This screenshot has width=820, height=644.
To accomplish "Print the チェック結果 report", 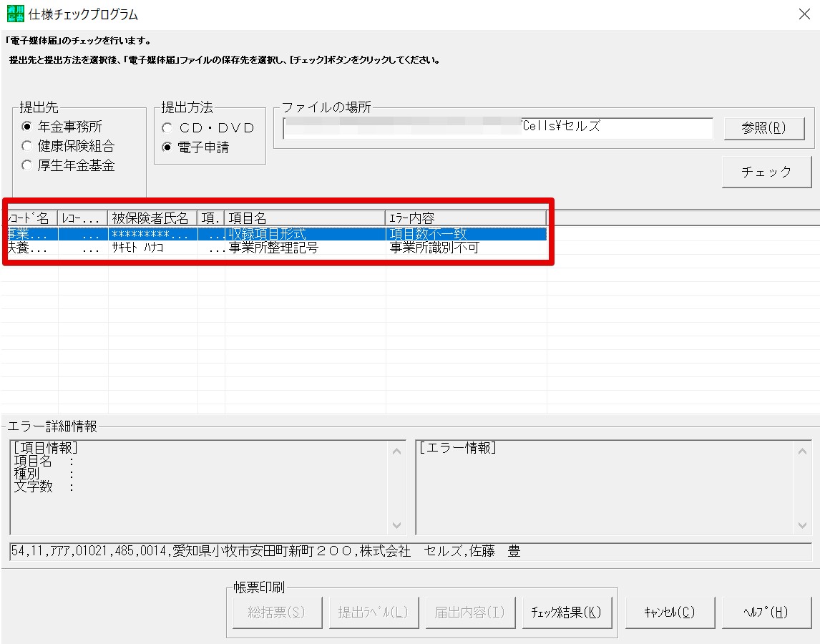I will click(x=567, y=612).
